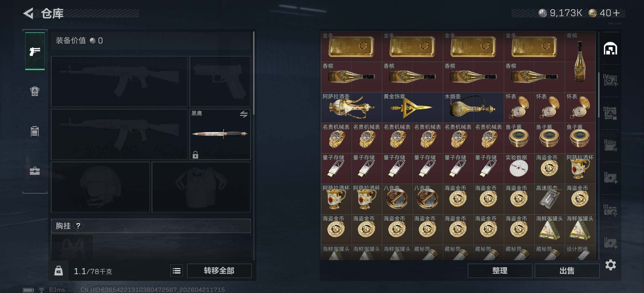Screen dimensions: 644x293
Task: Click the 整理 sort button
Action: 500,271
